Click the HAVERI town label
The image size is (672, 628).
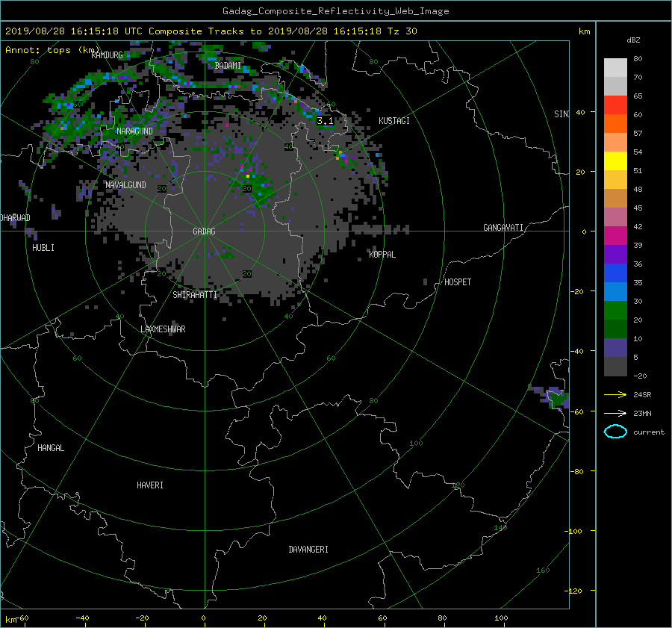coord(149,485)
